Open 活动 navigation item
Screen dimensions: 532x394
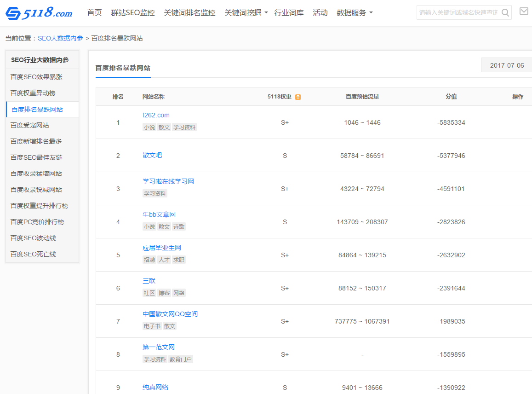tap(320, 13)
